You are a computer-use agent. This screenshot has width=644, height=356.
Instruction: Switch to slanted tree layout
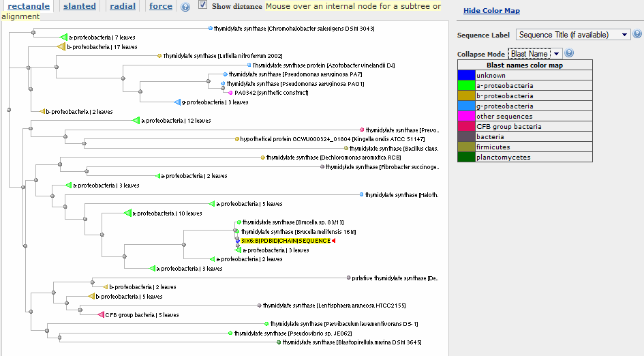tap(80, 6)
